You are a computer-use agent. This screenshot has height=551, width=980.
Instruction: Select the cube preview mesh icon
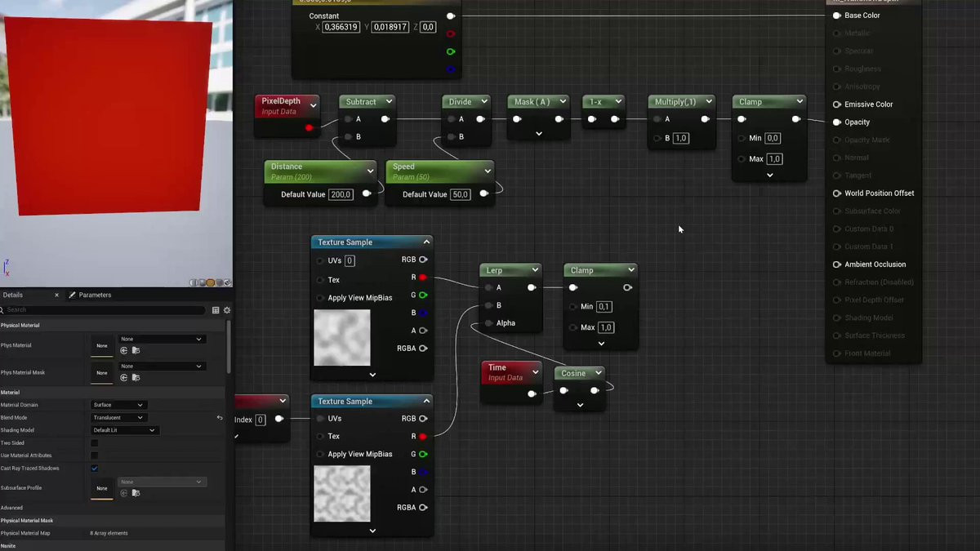tap(220, 282)
